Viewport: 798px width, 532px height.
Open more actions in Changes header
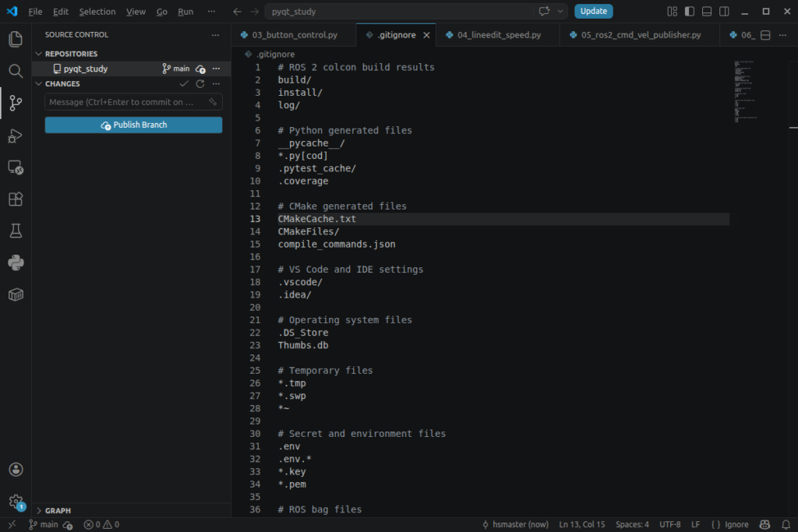click(217, 83)
